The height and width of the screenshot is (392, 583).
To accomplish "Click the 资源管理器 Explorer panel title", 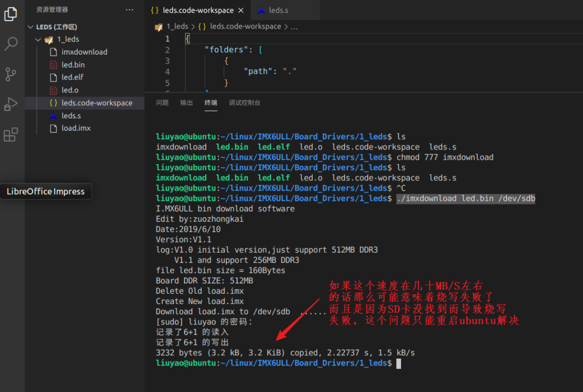I will coord(52,10).
